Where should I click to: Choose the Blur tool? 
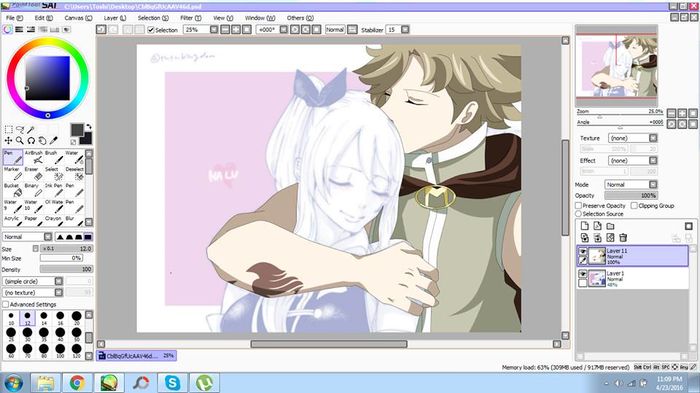75,220
